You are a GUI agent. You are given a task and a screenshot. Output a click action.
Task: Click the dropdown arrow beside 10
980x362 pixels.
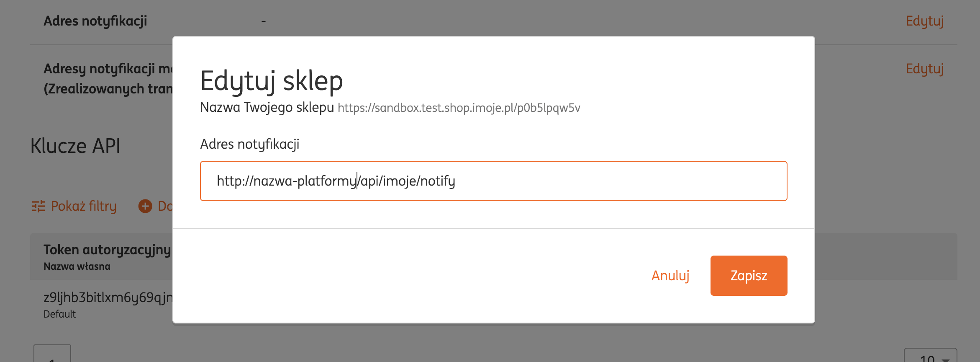point(945,359)
